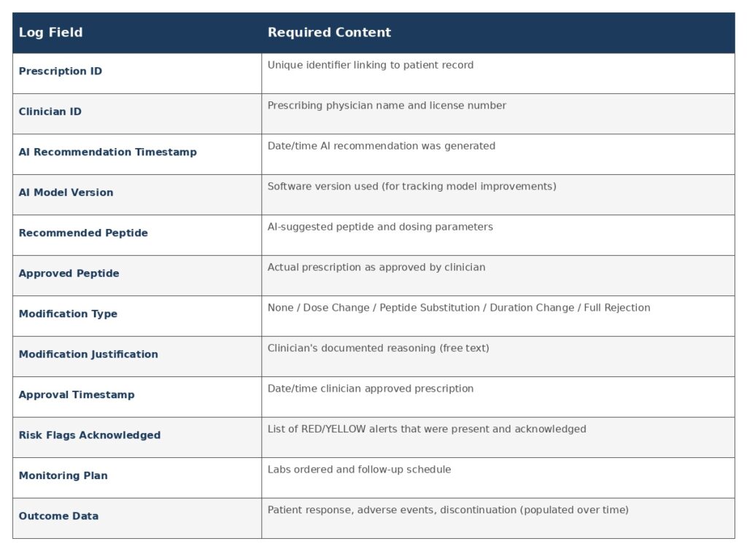This screenshot has width=747, height=560.
Task: Select the "Prescribing physician name and license number" cell
Action: click(x=387, y=106)
